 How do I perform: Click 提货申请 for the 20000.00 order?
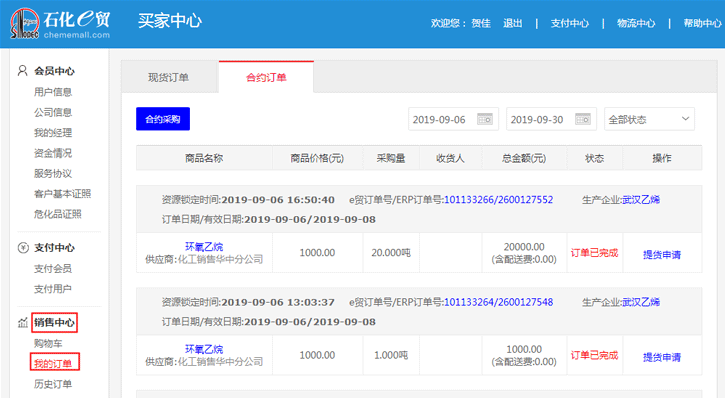click(662, 255)
